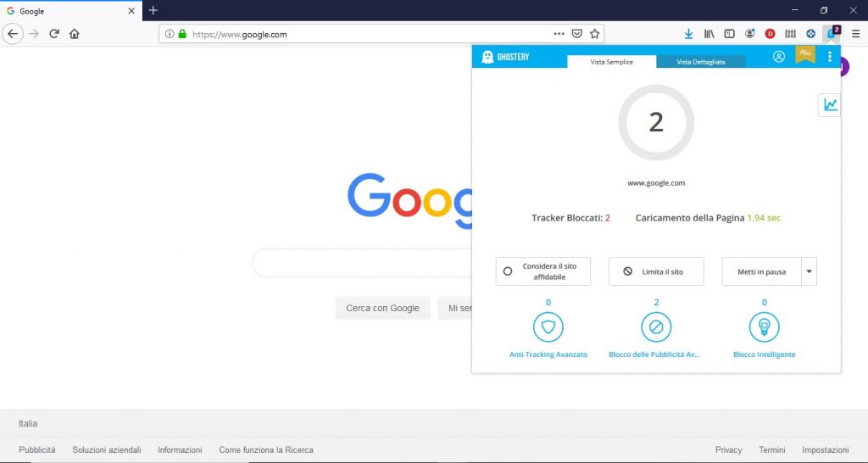Open the browser home page icon

tap(75, 34)
